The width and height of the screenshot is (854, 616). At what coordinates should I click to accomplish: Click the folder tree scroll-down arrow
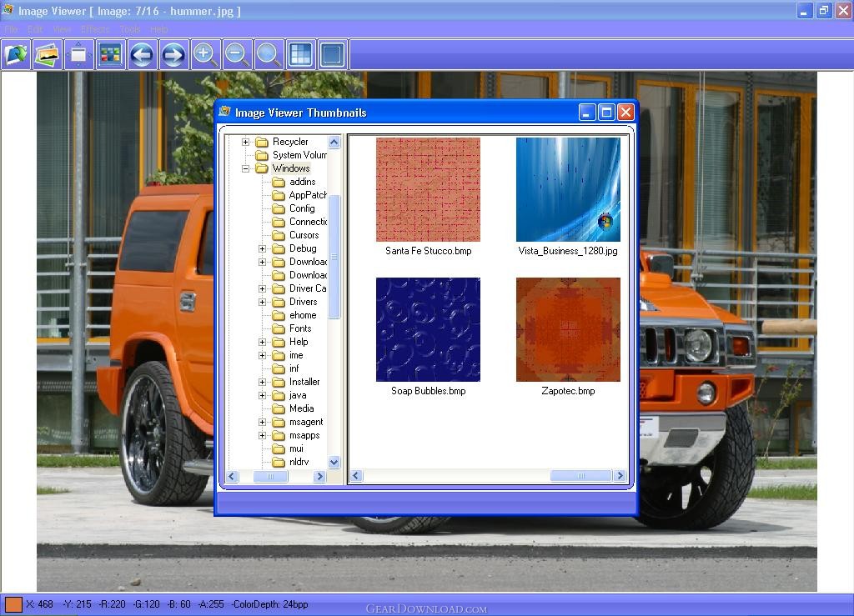(x=334, y=462)
